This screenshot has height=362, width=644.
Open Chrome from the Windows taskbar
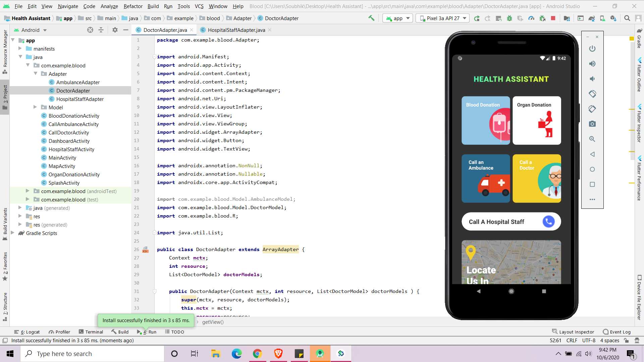tap(257, 354)
